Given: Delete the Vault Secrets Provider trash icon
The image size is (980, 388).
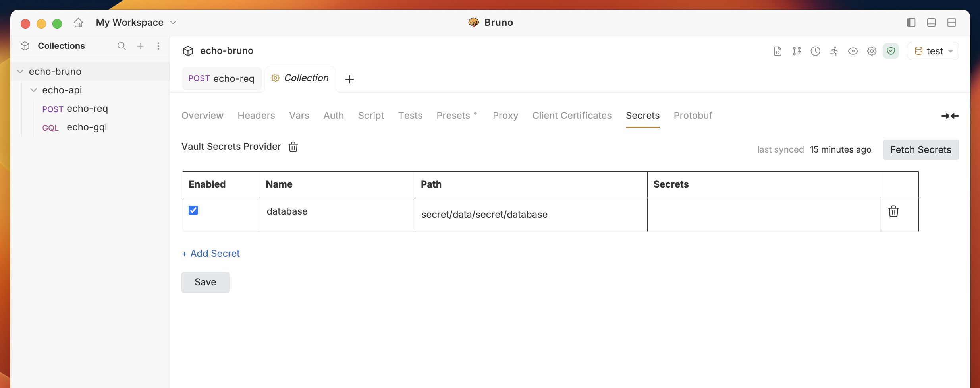Looking at the screenshot, I should [x=293, y=147].
